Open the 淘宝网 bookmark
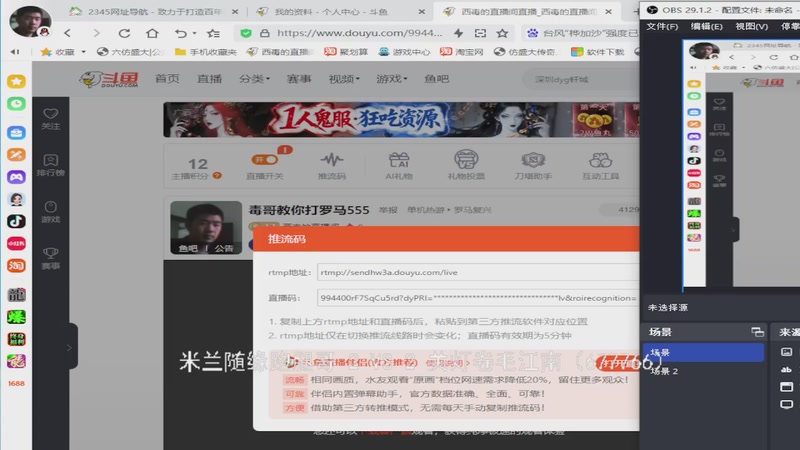Image resolution: width=800 pixels, height=450 pixels. 462,52
